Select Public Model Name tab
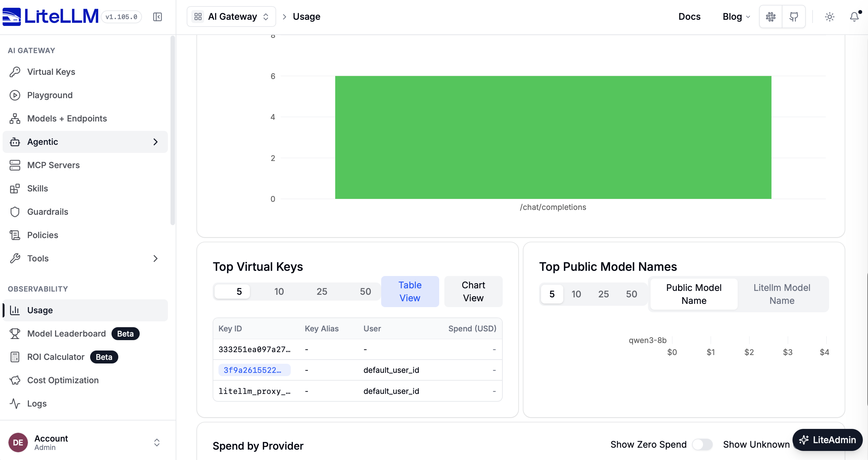Screen dimensions: 868x460 [693, 294]
